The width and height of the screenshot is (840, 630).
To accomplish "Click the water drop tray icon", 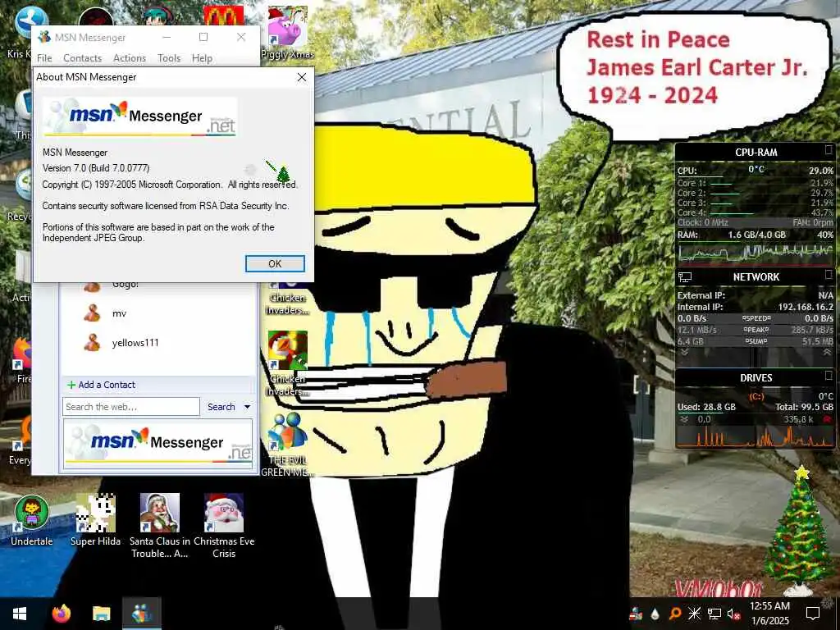I will pyautogui.click(x=655, y=614).
